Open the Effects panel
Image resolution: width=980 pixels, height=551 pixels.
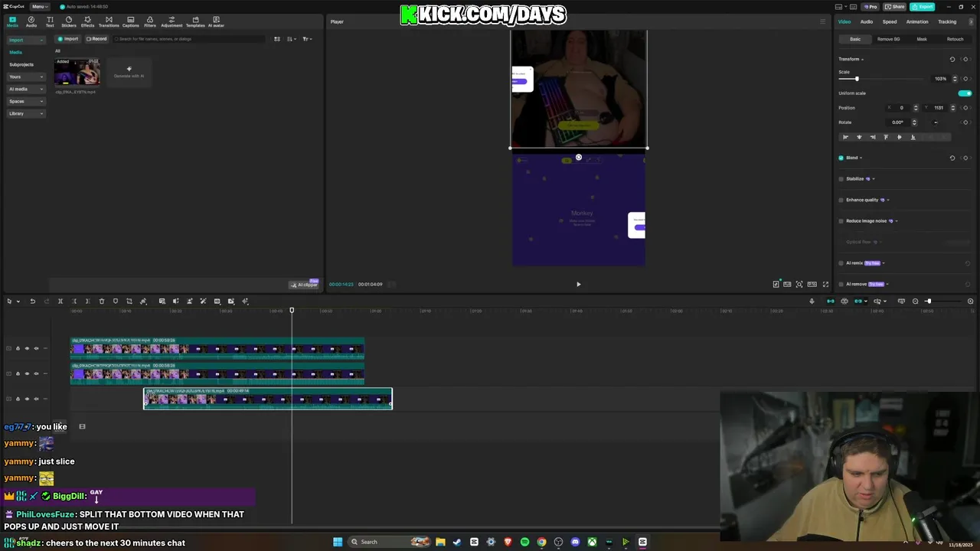(87, 21)
